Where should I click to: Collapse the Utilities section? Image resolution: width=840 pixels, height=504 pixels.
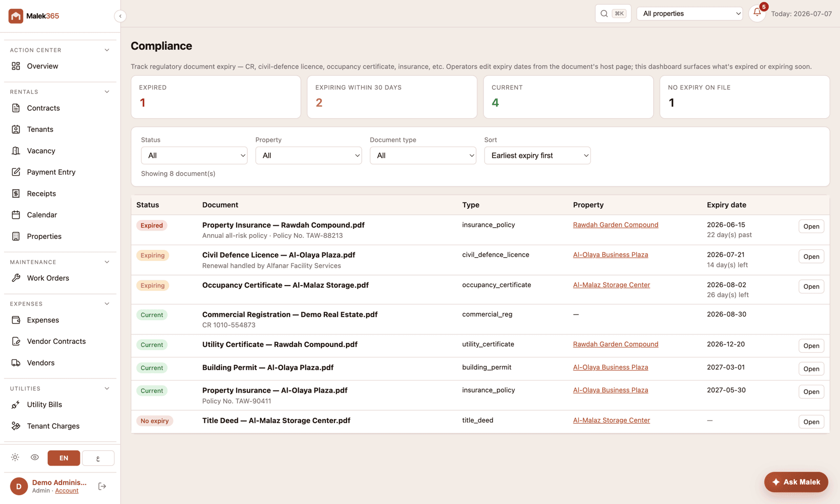(x=107, y=388)
